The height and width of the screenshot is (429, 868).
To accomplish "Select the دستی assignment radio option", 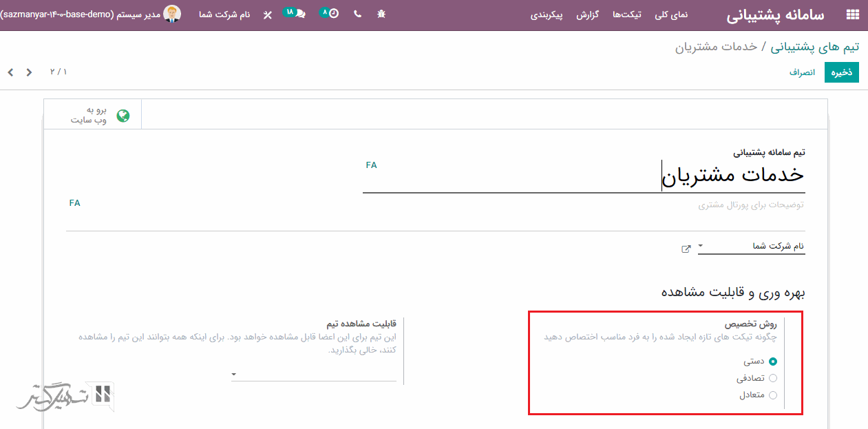I will (x=773, y=361).
